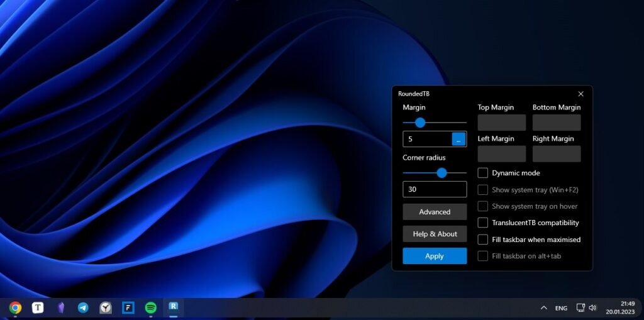
Task: Open the purple crystal Obsidian taskbar icon
Action: pos(60,307)
